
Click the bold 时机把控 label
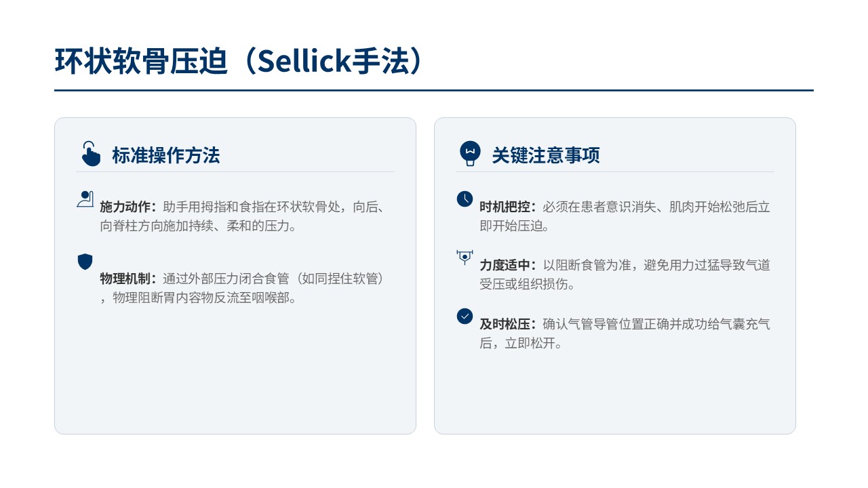(507, 207)
